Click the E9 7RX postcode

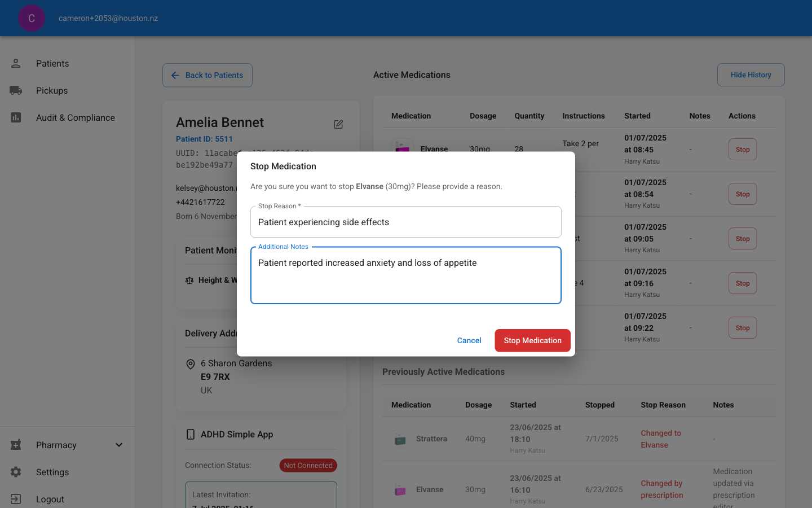pos(215,376)
